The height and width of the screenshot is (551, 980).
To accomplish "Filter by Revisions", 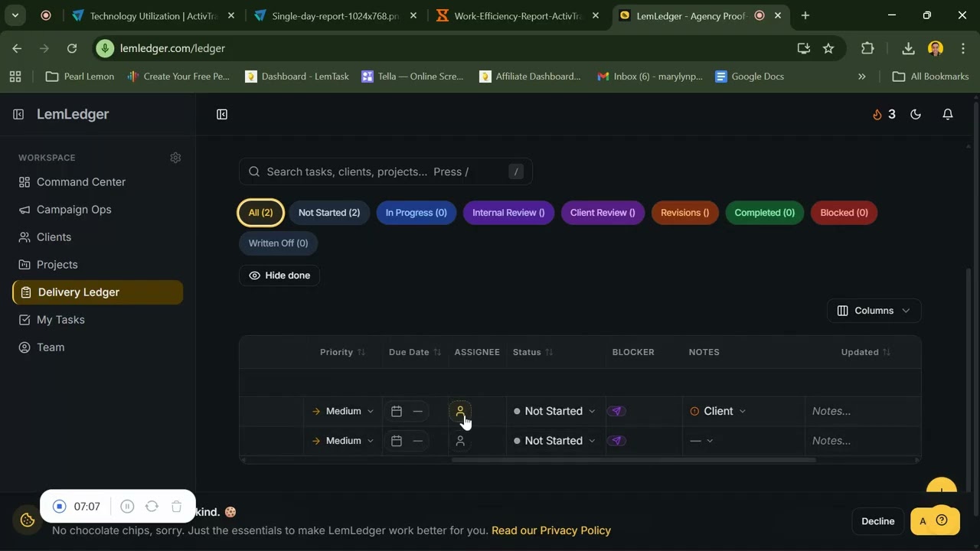I will coord(684,213).
